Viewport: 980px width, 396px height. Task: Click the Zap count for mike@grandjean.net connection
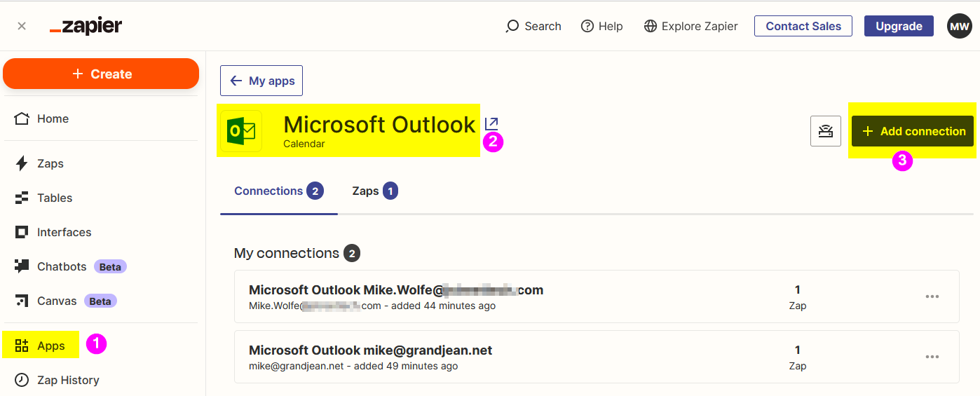click(798, 357)
